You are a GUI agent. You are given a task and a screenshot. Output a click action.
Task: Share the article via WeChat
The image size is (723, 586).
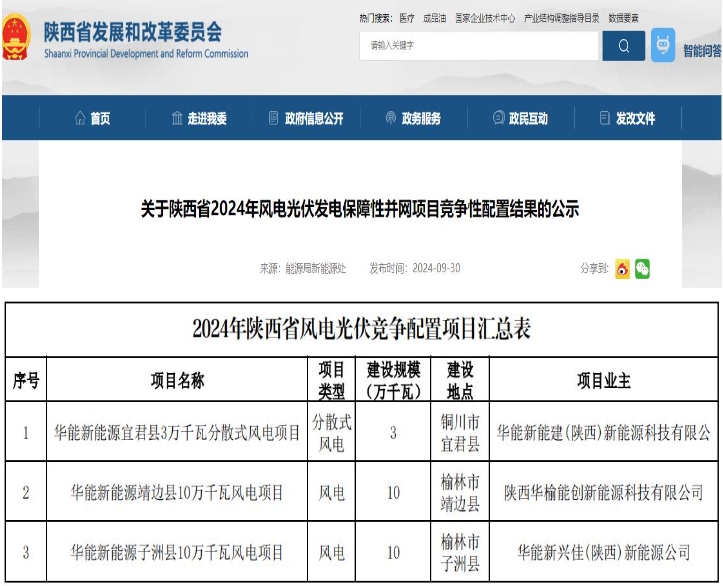[x=642, y=268]
